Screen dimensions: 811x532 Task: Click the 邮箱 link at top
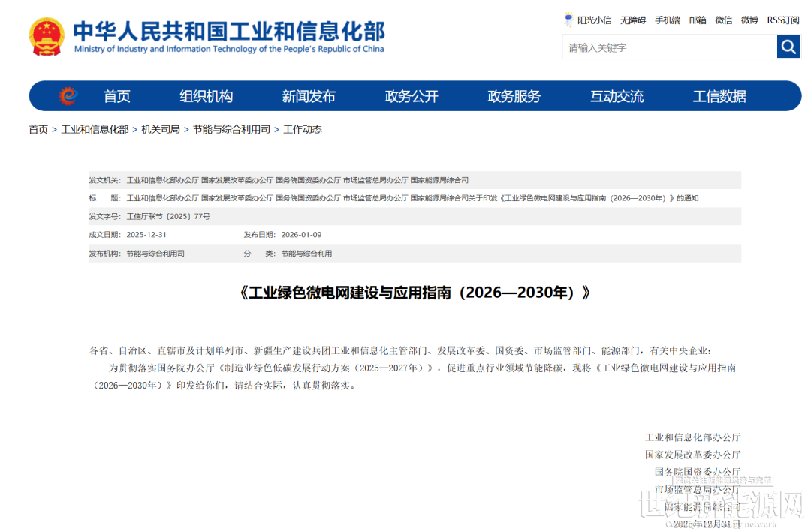point(698,20)
